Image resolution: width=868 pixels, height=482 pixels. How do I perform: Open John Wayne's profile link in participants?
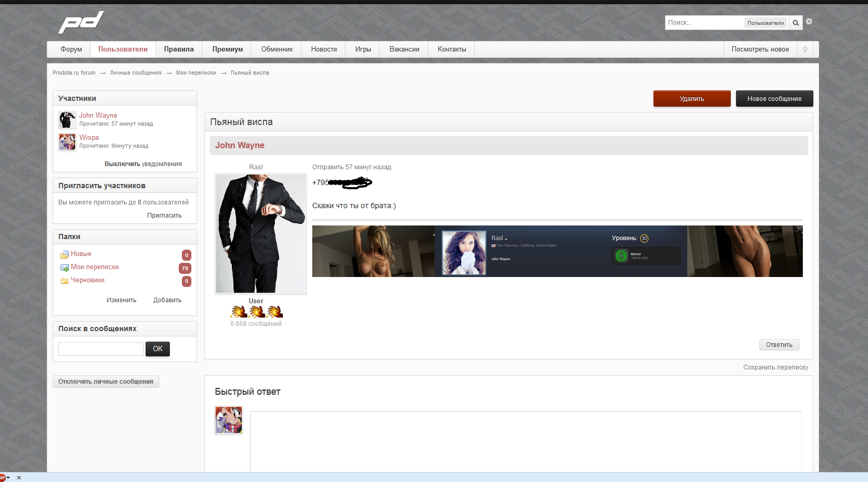tap(98, 116)
